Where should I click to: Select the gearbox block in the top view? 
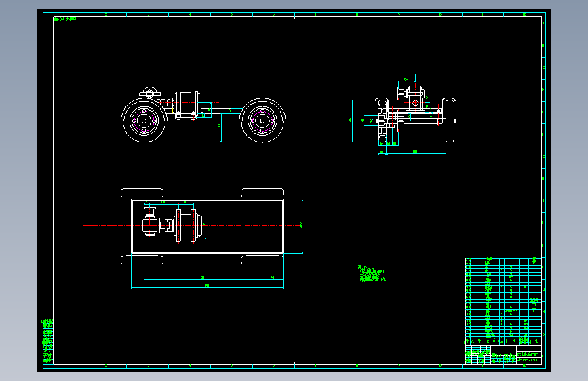[150, 225]
